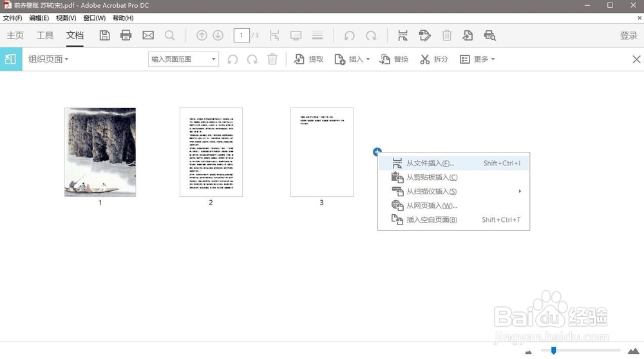This screenshot has width=644, height=359.
Task: Click the current page number field
Action: pyautogui.click(x=241, y=35)
